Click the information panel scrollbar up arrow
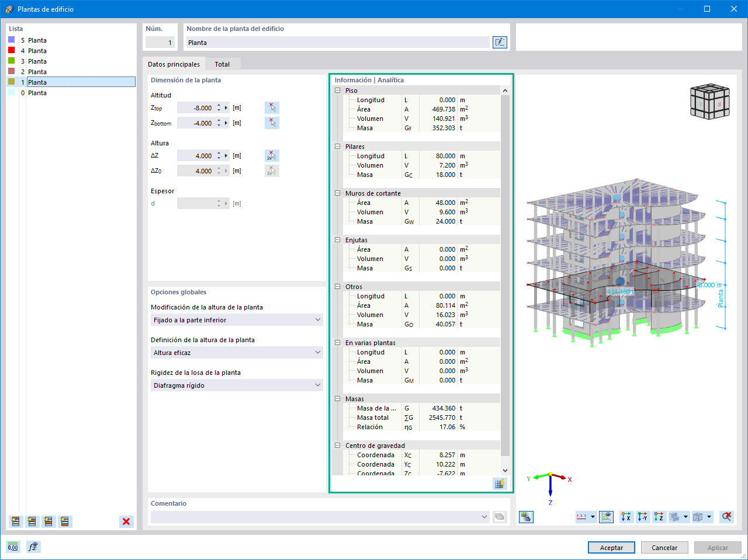 pyautogui.click(x=505, y=91)
